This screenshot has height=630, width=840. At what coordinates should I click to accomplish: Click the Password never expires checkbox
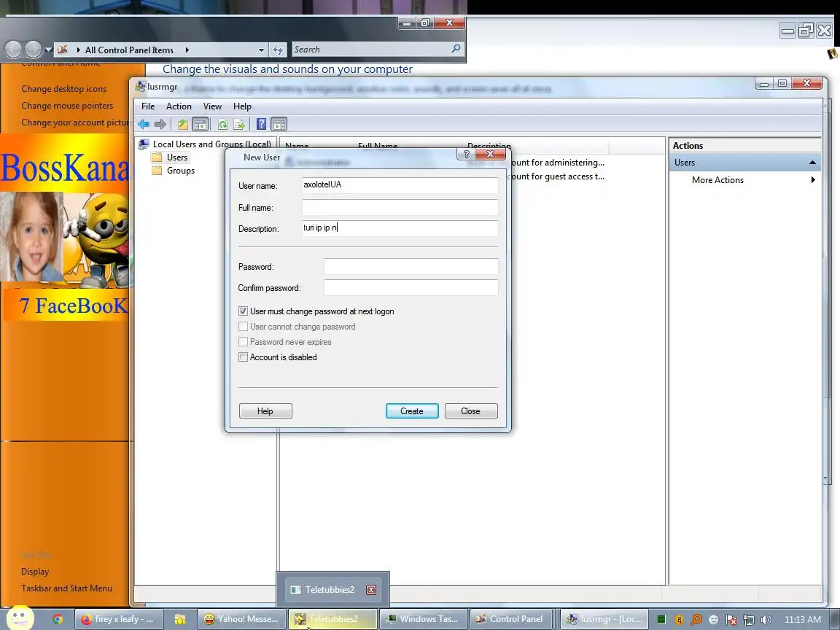tap(244, 342)
